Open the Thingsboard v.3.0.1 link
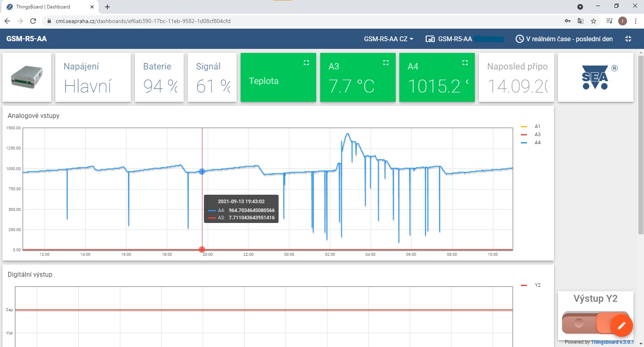Viewport: 644px width, 347px height. [613, 342]
